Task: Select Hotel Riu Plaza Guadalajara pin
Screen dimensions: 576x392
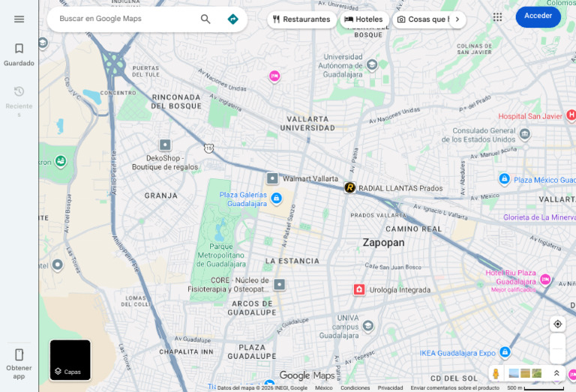Action: 545,280
